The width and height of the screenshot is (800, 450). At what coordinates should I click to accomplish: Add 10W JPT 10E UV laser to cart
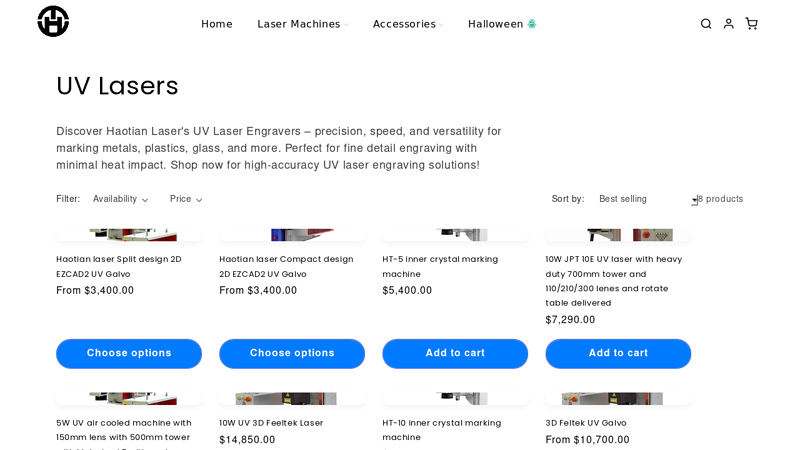(x=618, y=353)
